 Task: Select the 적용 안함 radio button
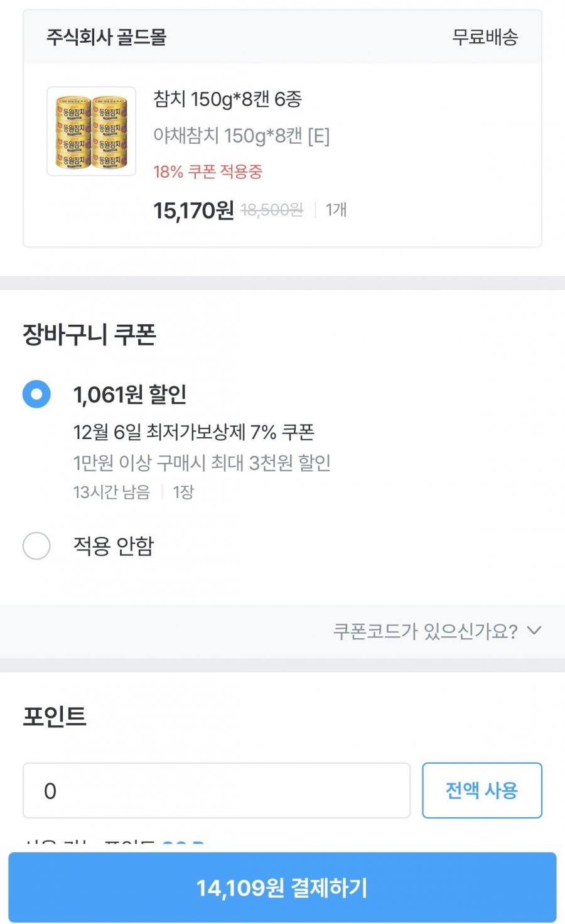tap(36, 546)
